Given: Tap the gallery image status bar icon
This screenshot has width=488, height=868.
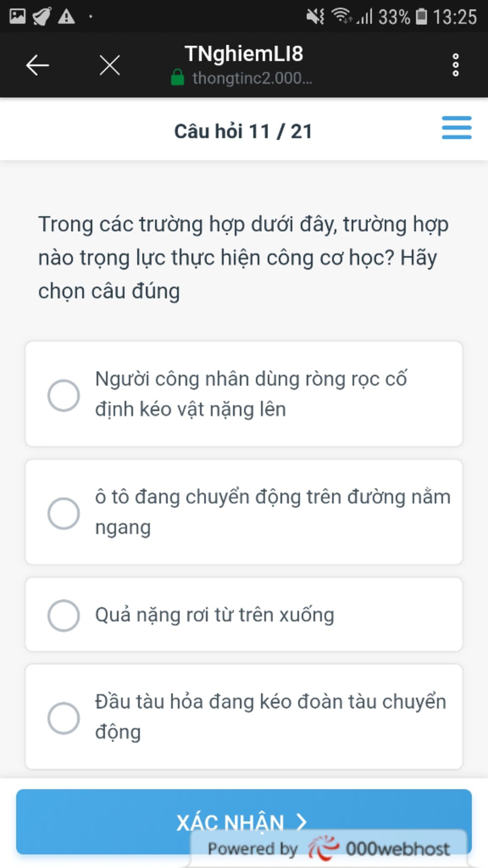Looking at the screenshot, I should tap(18, 17).
